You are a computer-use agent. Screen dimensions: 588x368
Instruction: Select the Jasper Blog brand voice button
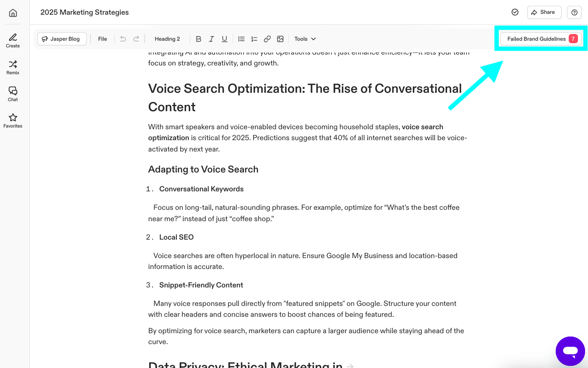62,39
